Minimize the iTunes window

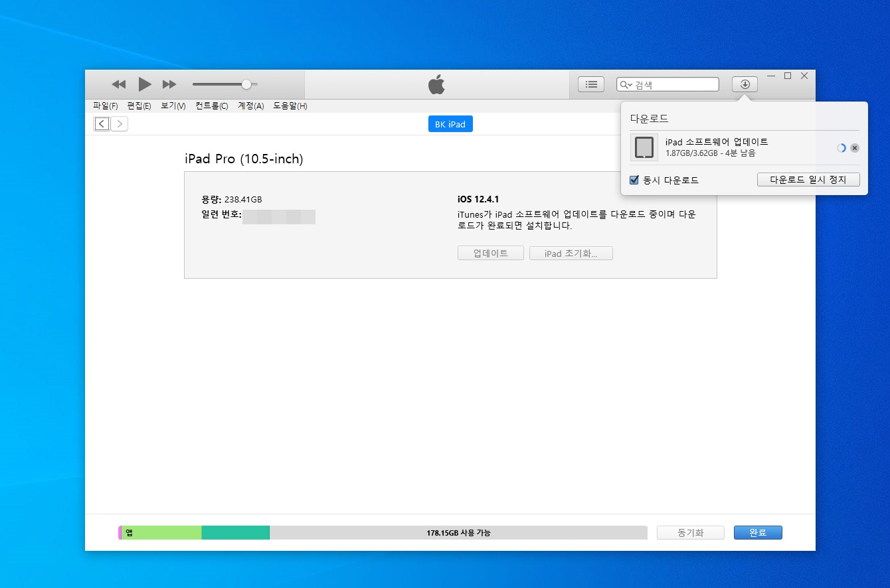pos(771,76)
